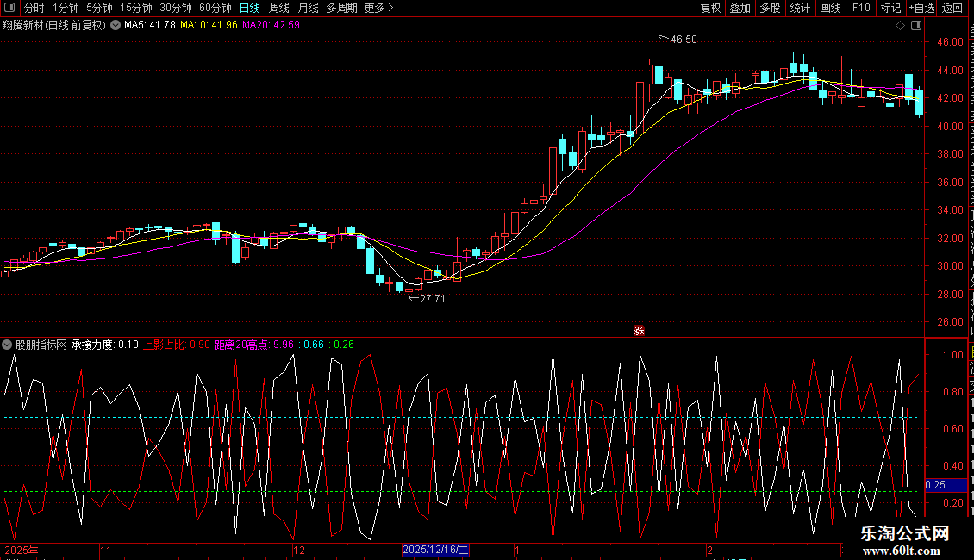The width and height of the screenshot is (974, 560).
Task: Open F10 company information
Action: 861,8
